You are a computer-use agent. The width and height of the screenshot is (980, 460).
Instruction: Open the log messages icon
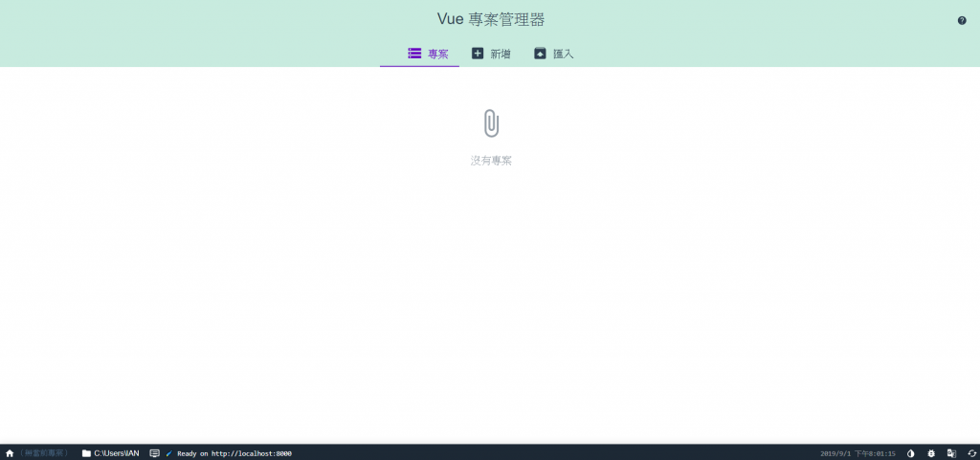pos(154,453)
